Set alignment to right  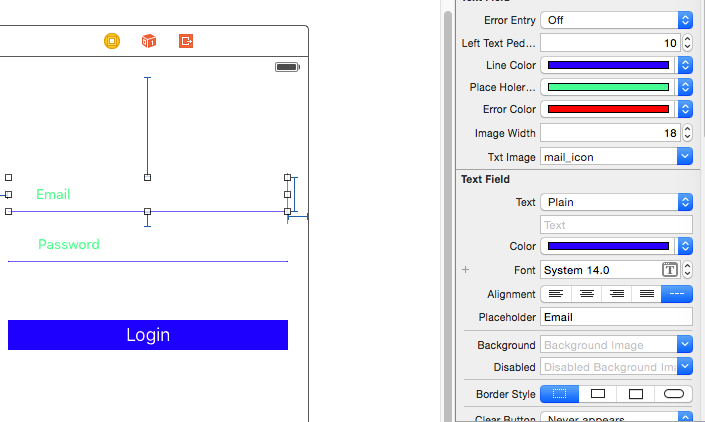point(616,294)
